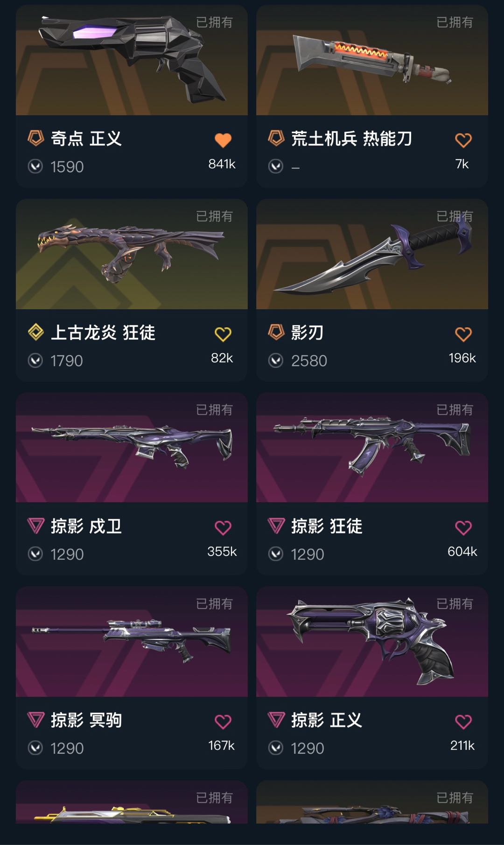Select the 影刃 dagger thumbnail
This screenshot has width=504, height=845.
coord(372,254)
